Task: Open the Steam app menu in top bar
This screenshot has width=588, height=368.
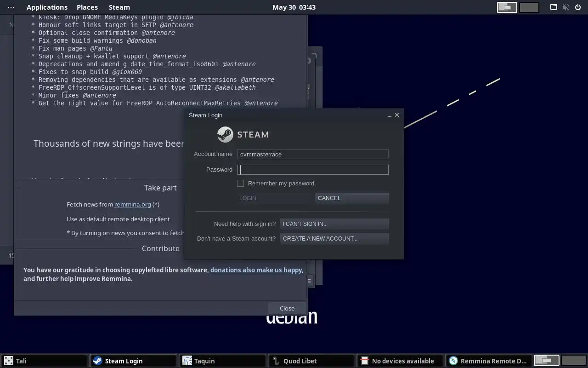Action: tap(119, 7)
